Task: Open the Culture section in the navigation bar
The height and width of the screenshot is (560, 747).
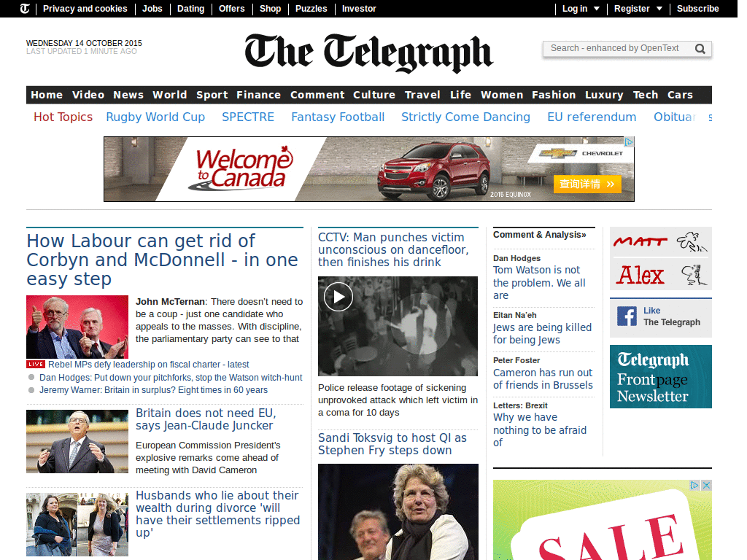Action: click(374, 95)
